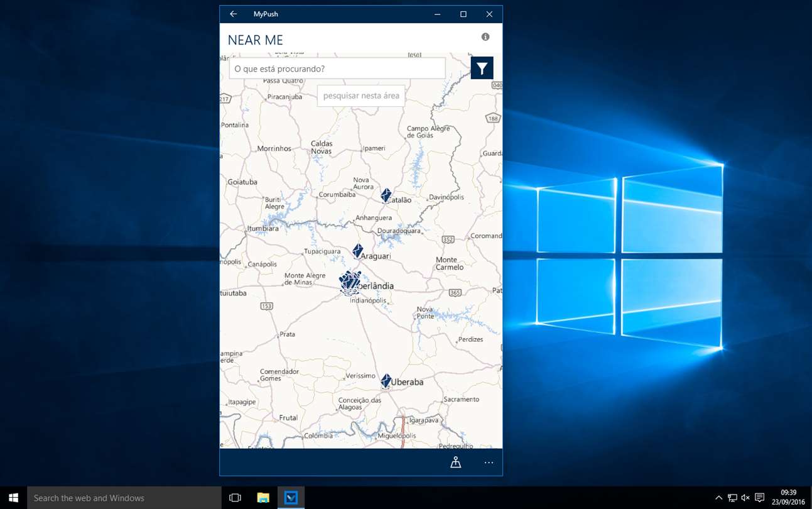This screenshot has height=509, width=812.
Task: Click the 'Veríssimo' map label
Action: coord(360,376)
